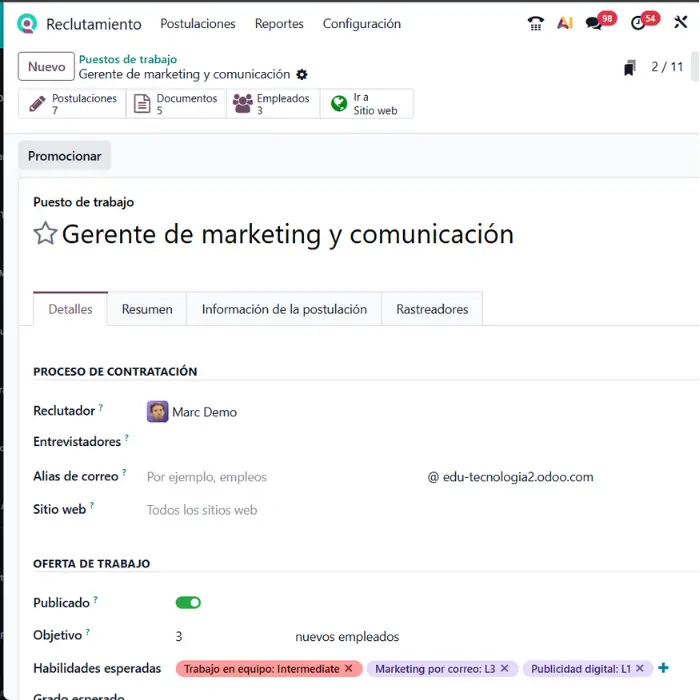Click the tools wrench icon in top bar
The width and height of the screenshot is (700, 700).
[x=682, y=24]
